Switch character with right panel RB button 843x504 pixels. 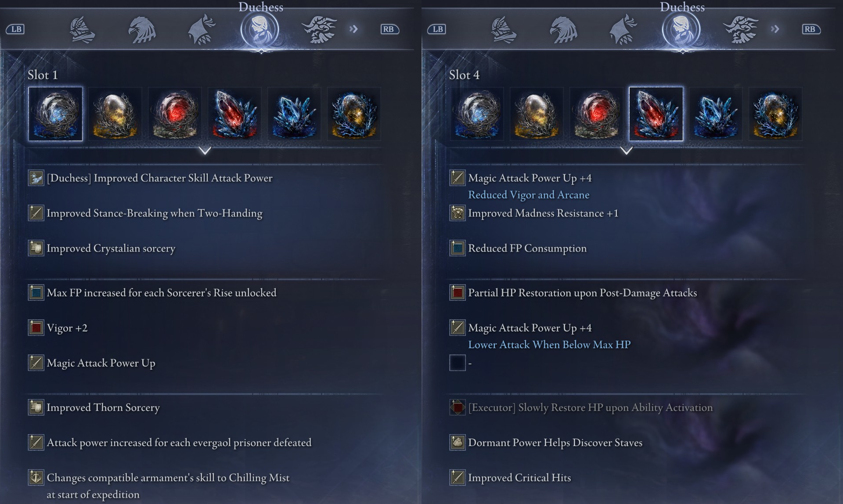pyautogui.click(x=811, y=29)
